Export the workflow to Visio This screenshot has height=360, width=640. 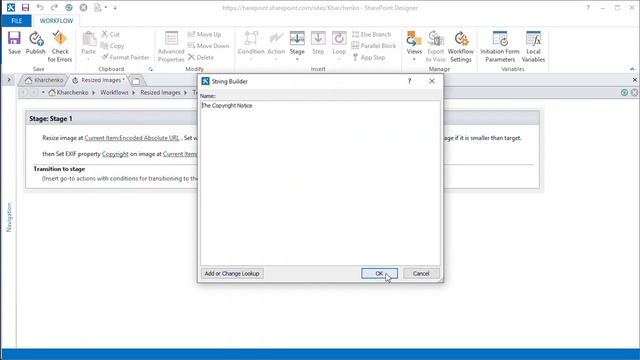click(436, 47)
